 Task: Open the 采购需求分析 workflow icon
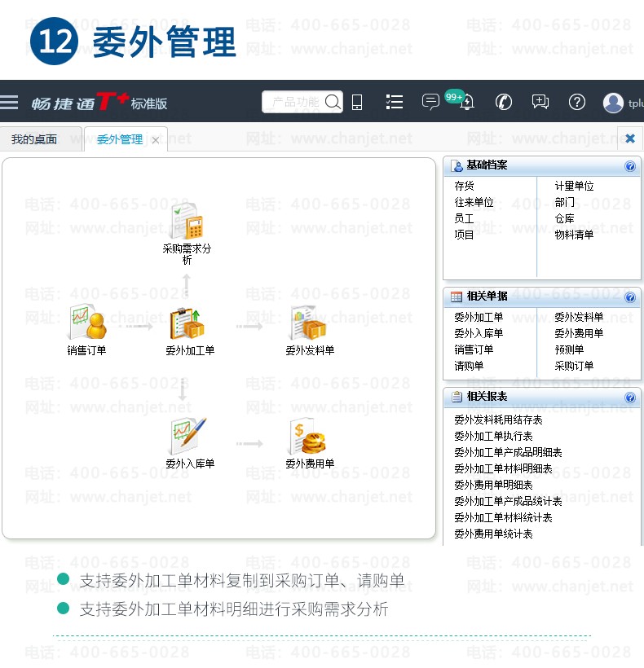coord(187,221)
